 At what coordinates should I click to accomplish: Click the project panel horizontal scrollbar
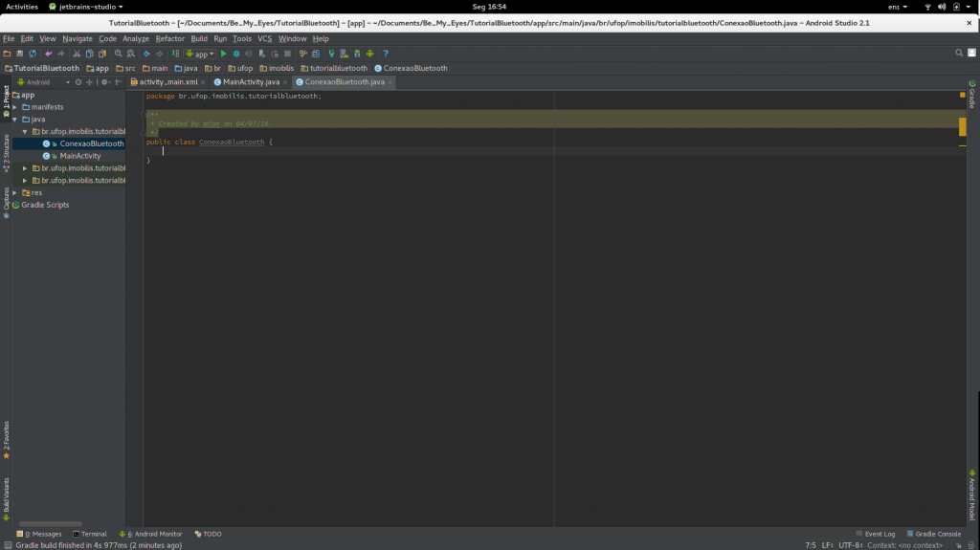(x=50, y=524)
